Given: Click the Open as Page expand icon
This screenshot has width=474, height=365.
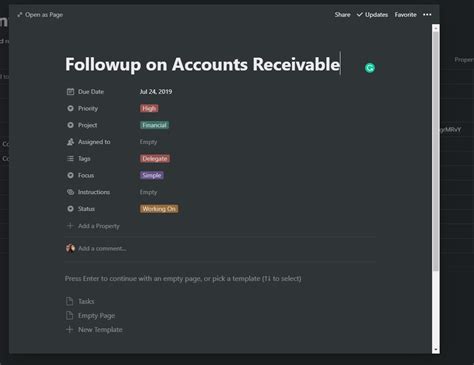Looking at the screenshot, I should (20, 15).
